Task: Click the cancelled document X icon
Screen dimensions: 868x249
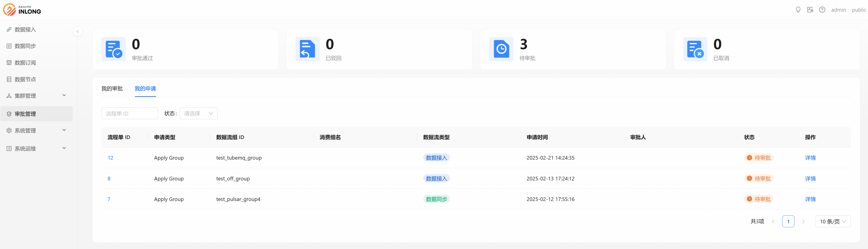Action: (695, 49)
